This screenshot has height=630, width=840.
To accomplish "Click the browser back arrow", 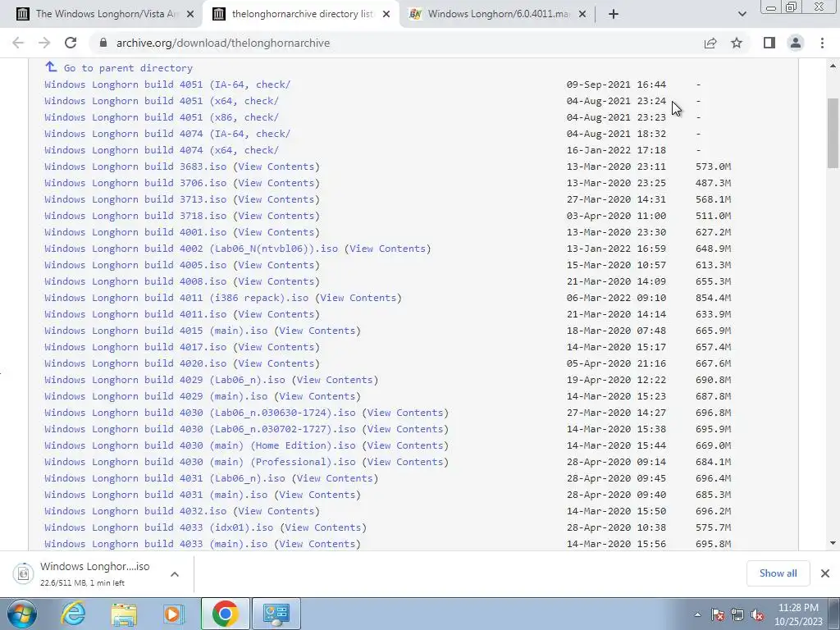I will tap(18, 43).
